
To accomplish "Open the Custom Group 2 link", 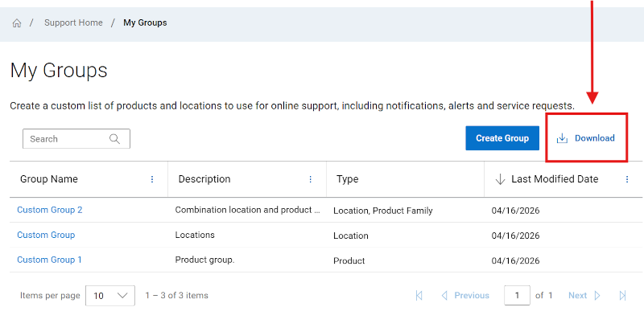I will [x=50, y=210].
